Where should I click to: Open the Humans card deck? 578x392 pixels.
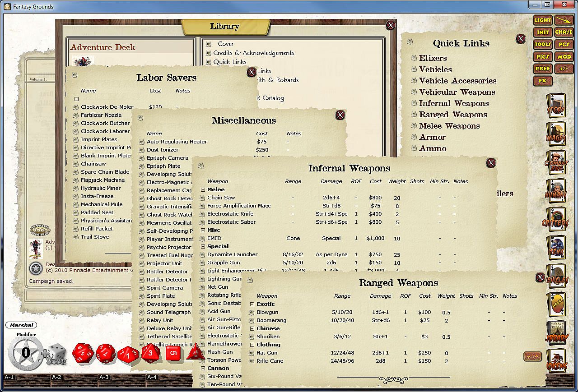[x=556, y=192]
